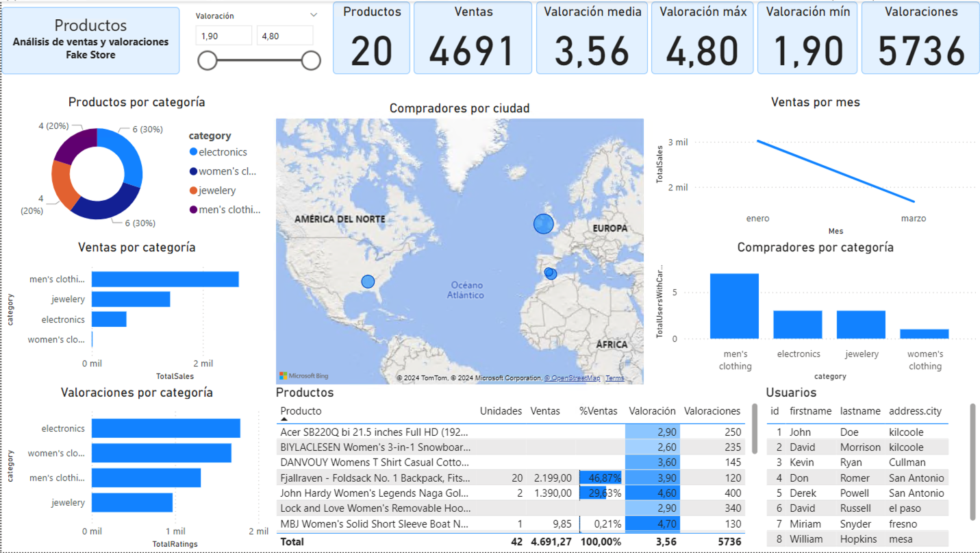980x553 pixels.
Task: Select the Acer SB220Q product row
Action: (511, 432)
